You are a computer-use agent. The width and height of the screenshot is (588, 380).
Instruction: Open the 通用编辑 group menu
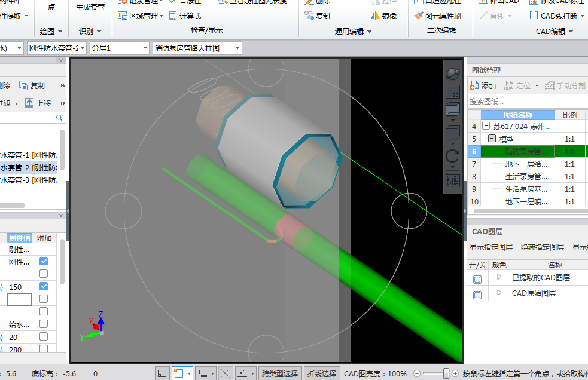tap(353, 32)
